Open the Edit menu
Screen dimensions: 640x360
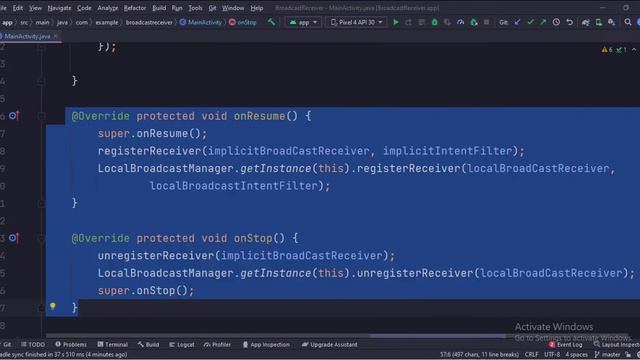click(x=18, y=8)
